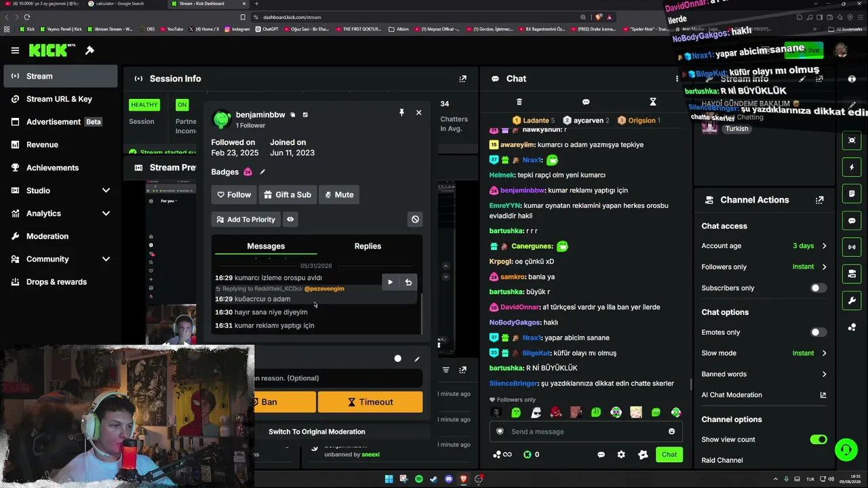Click the Gift a Sub button
Screen dimensions: 868x488
(288, 195)
